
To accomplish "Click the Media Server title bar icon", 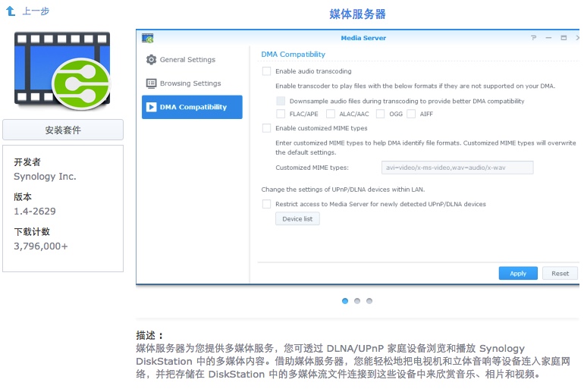I will [147, 38].
